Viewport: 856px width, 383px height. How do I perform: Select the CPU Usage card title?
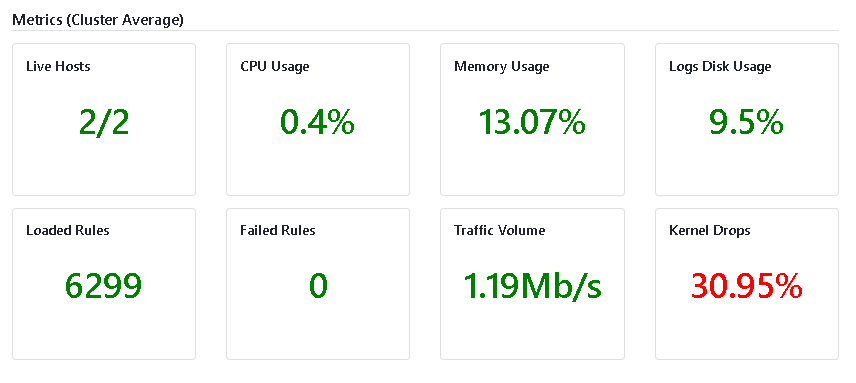click(x=275, y=67)
